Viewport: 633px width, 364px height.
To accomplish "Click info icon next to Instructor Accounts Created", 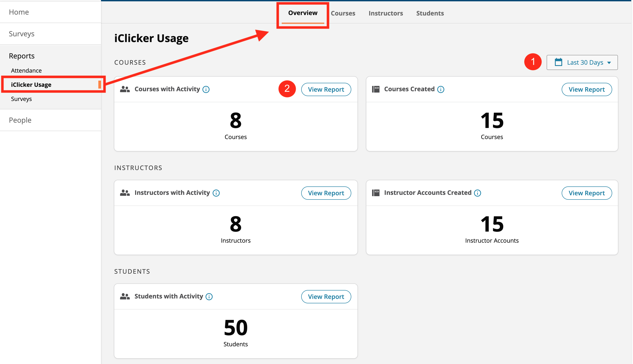I will tap(478, 193).
